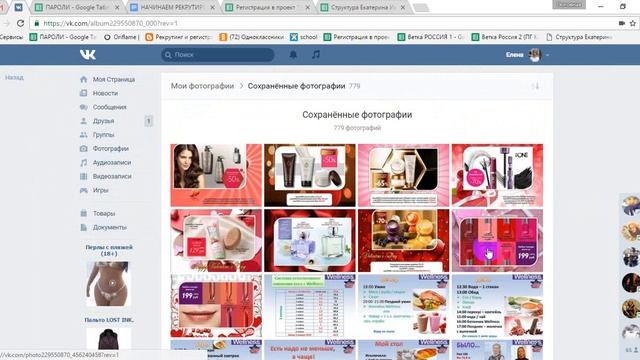Open the hair products photo with brunette woman
The width and height of the screenshot is (640, 360).
click(216, 175)
